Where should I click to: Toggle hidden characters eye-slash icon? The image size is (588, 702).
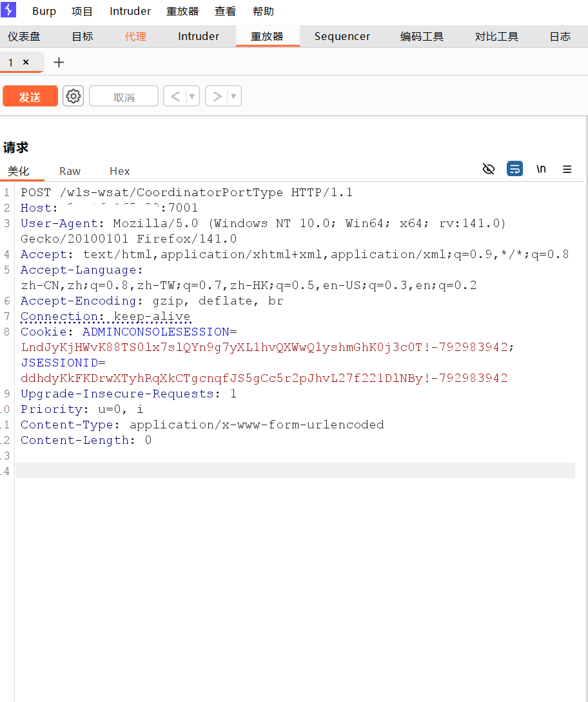pyautogui.click(x=489, y=169)
